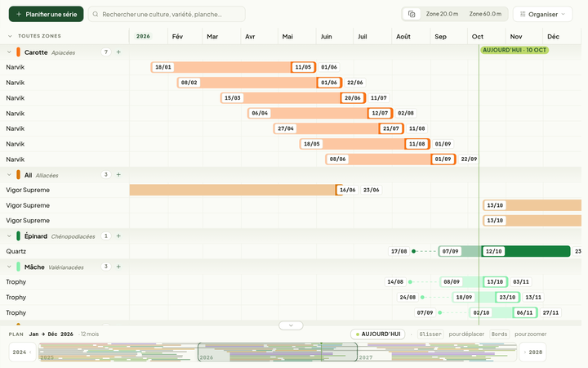Add a series to Épinard
The width and height of the screenshot is (588, 368).
point(118,236)
